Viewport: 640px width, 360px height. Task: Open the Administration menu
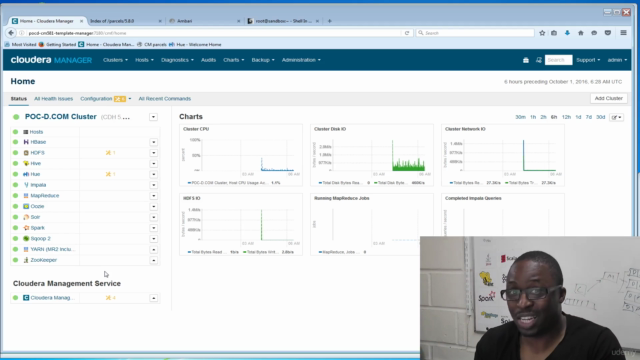[301, 60]
